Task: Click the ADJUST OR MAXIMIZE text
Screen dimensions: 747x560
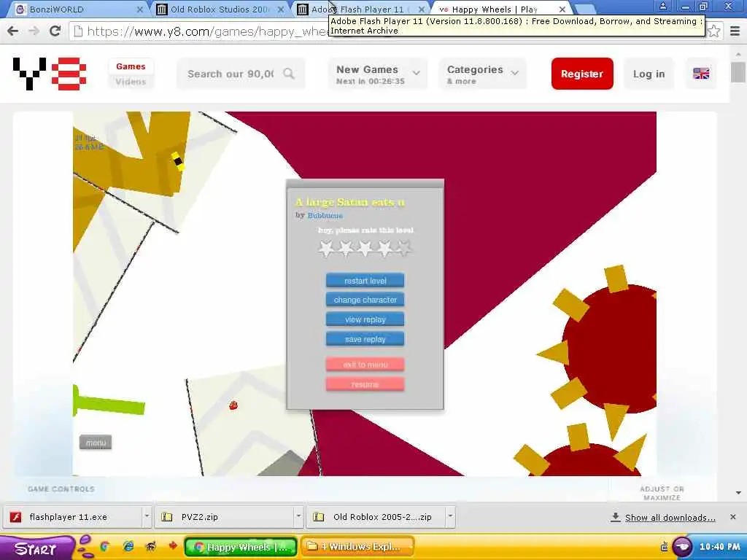Action: 662,494
